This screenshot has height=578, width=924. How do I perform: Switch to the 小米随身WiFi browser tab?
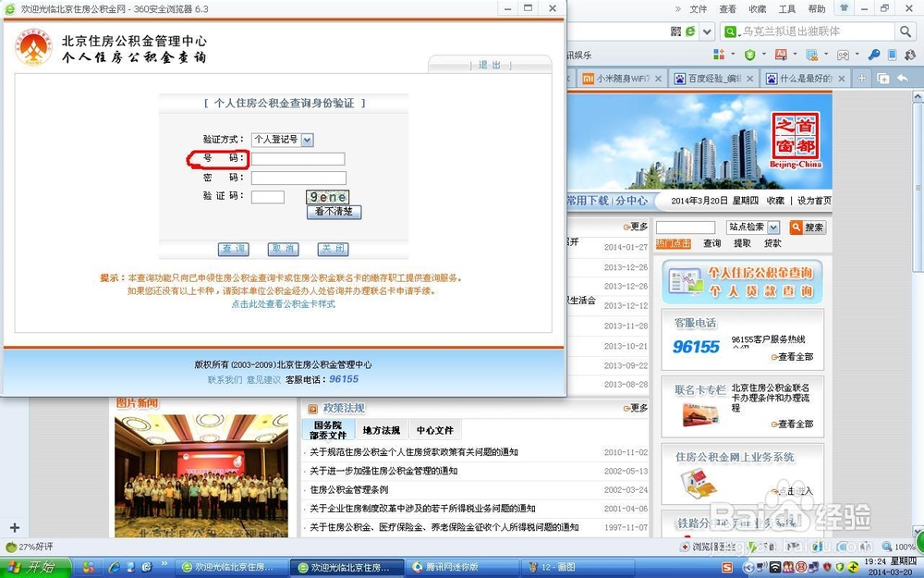tap(617, 79)
